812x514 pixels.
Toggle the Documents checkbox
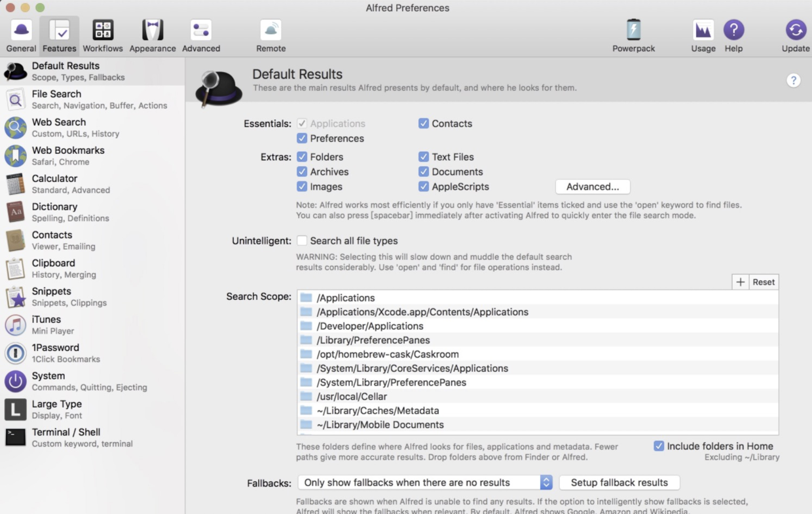(424, 172)
